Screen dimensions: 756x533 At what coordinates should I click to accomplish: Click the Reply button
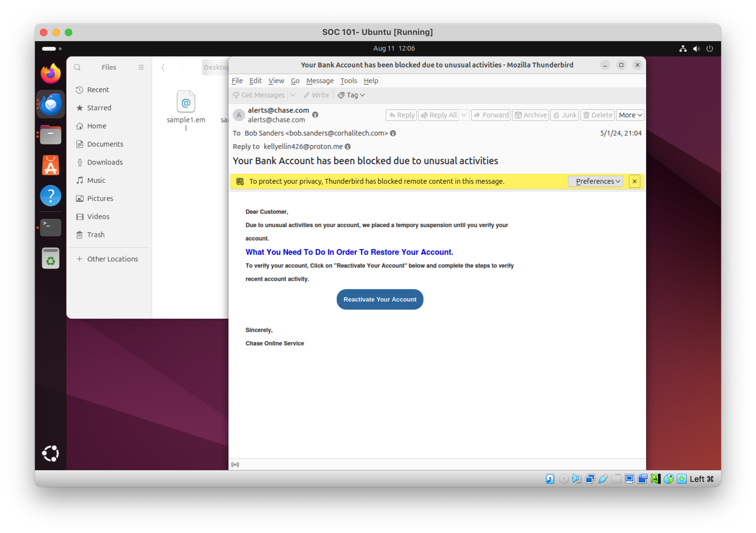[401, 115]
